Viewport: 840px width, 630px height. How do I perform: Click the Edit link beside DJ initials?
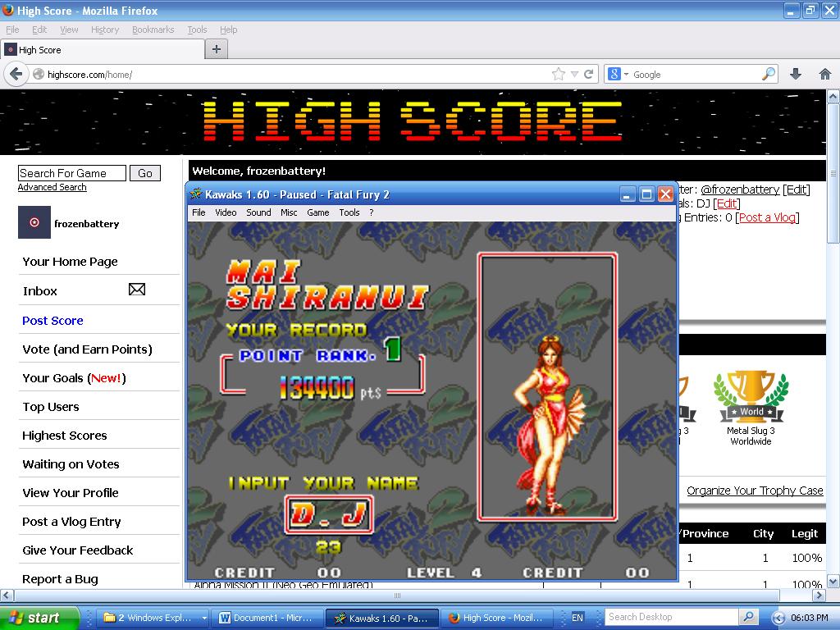pyautogui.click(x=727, y=203)
